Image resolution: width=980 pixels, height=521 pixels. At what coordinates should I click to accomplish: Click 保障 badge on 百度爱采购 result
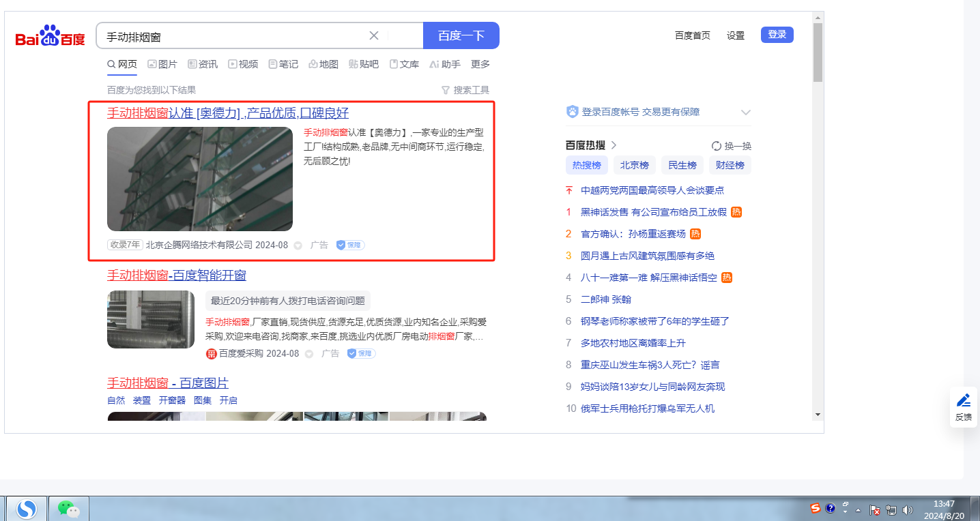362,353
